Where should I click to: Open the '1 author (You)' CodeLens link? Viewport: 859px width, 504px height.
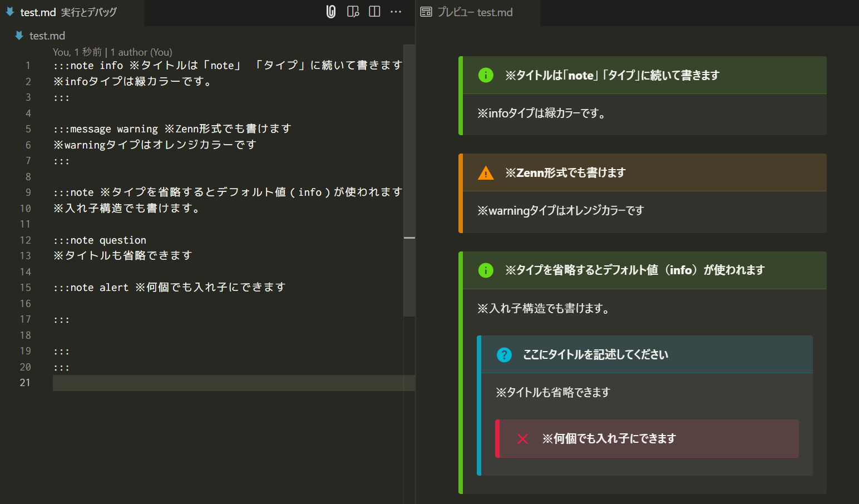point(142,52)
